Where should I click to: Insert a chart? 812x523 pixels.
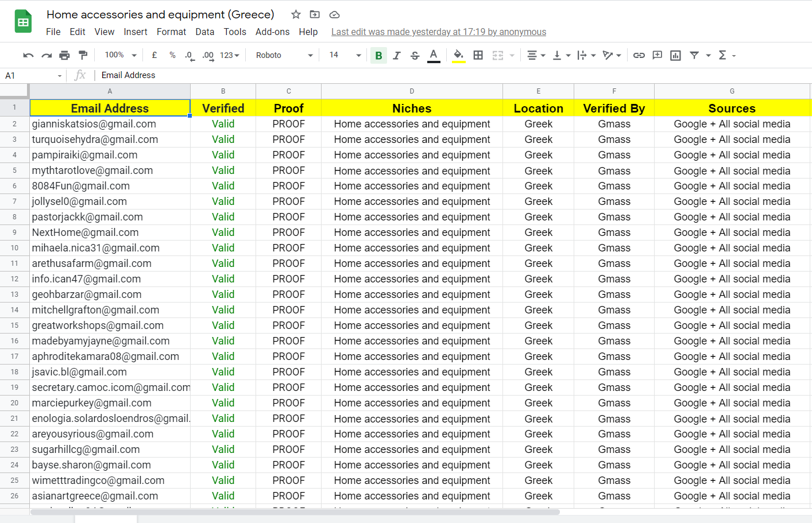click(x=675, y=55)
